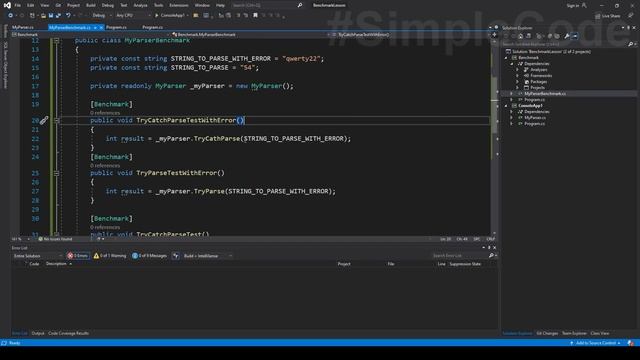
Task: Click the Save icon in the toolbar
Action: pyautogui.click(x=51, y=16)
